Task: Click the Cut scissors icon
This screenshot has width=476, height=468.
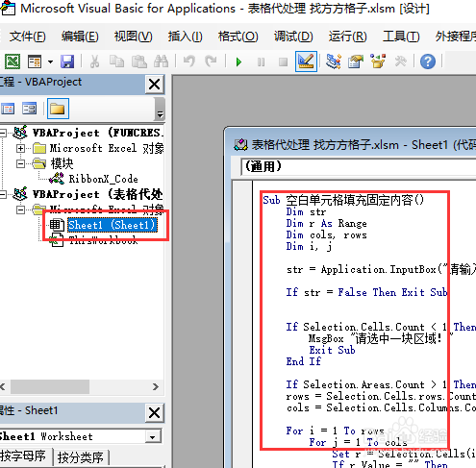Action: click(94, 62)
